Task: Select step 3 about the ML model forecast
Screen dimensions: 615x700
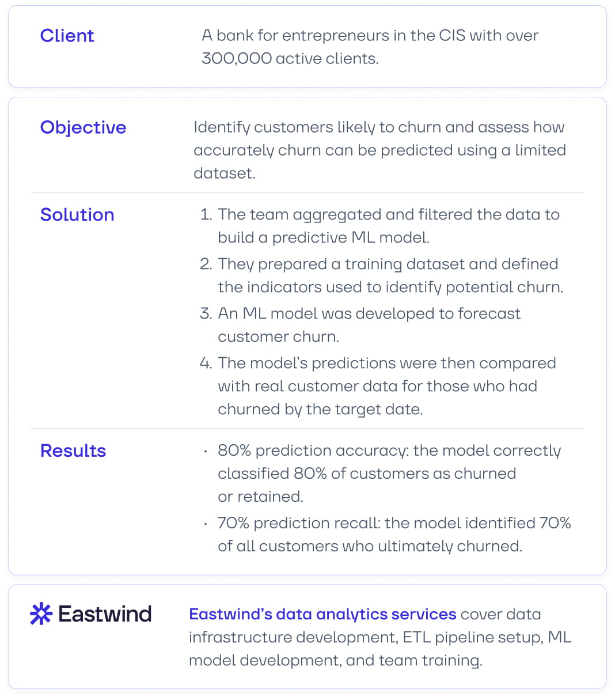Action: (x=369, y=325)
